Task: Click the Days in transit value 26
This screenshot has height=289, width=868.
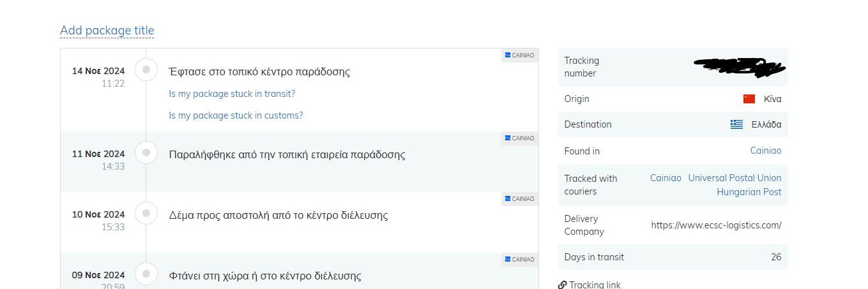Action: [776, 257]
